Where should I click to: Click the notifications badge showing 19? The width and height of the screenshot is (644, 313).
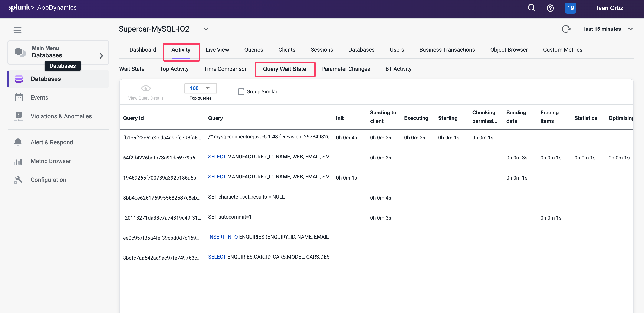(570, 8)
